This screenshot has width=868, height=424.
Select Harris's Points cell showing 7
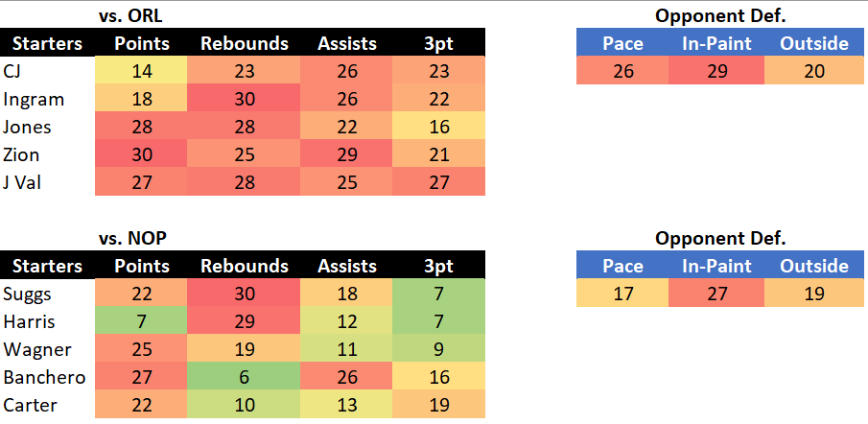click(142, 321)
